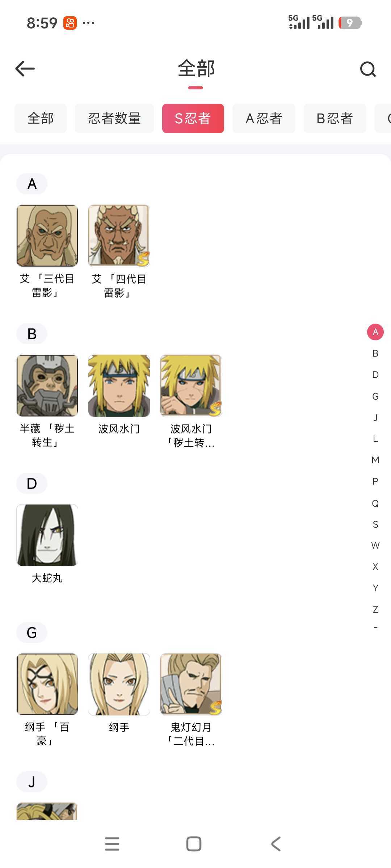This screenshot has height=868, width=391.
Task: Switch to the A忍者 filter
Action: click(x=264, y=118)
